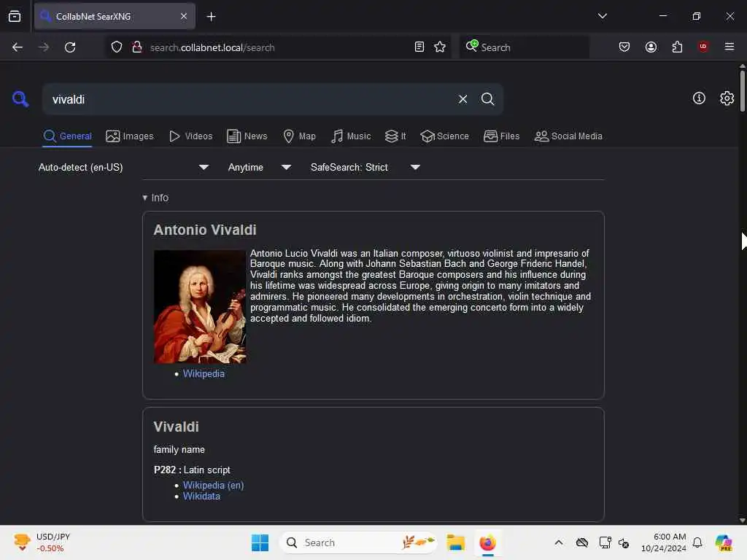Open the Firefox application menu

(729, 47)
